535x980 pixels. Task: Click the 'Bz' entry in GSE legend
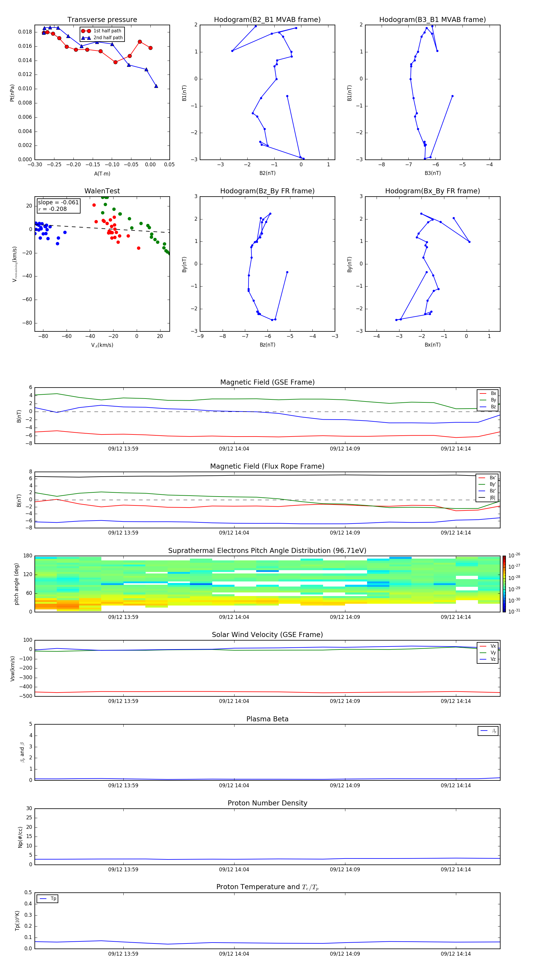click(x=488, y=407)
